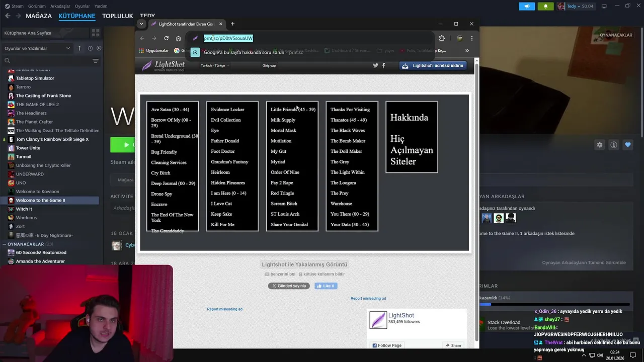This screenshot has height=362, width=644.
Task: Click Lightshot'ı ücretsiz indirin button
Action: pos(433,65)
